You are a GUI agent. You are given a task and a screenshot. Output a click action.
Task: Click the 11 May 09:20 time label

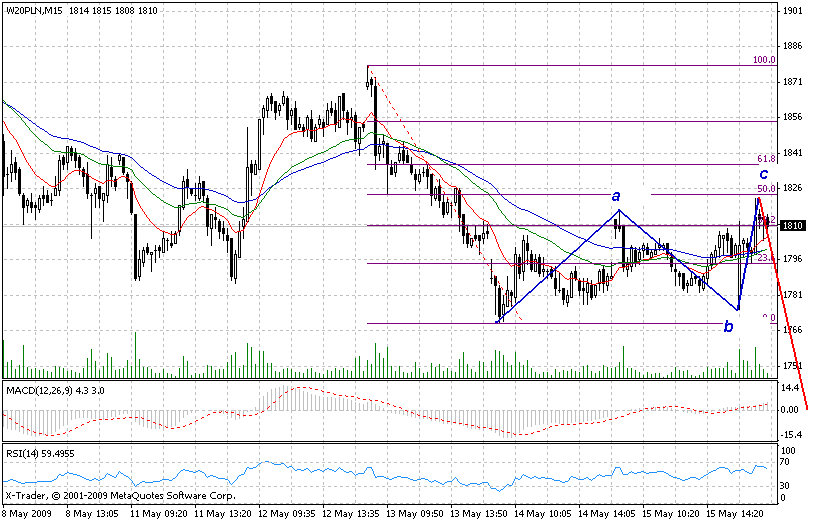pyautogui.click(x=160, y=514)
